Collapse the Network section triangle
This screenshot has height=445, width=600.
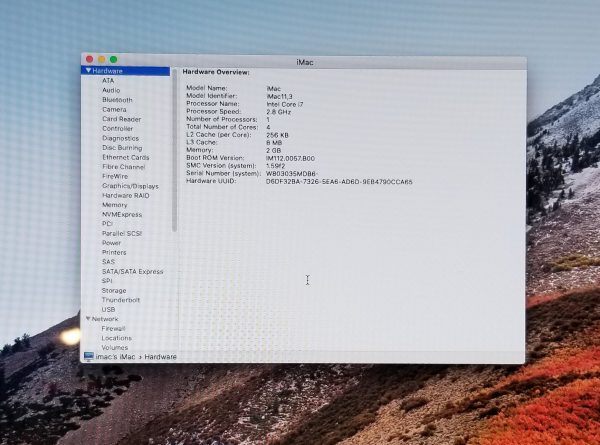(x=88, y=319)
